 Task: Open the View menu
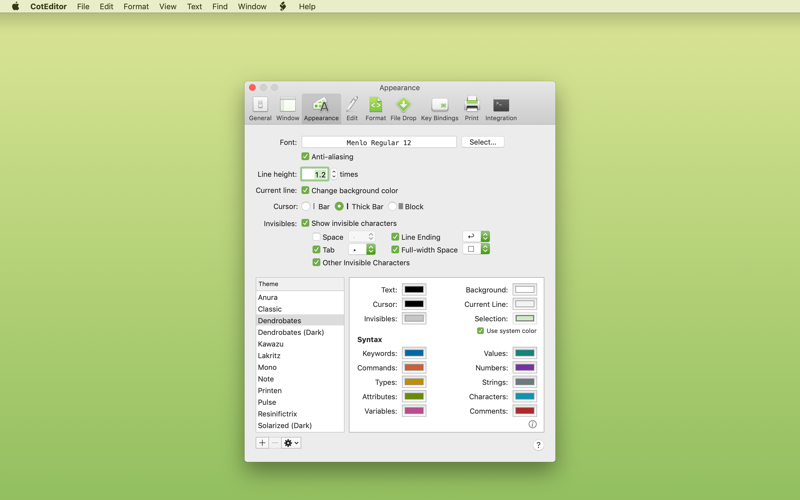pyautogui.click(x=167, y=7)
